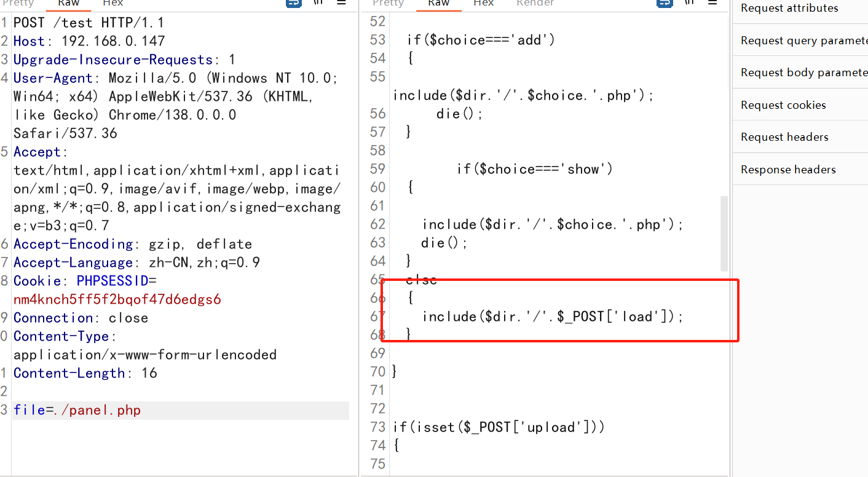Click the die(); statement on line 56

pyautogui.click(x=460, y=114)
